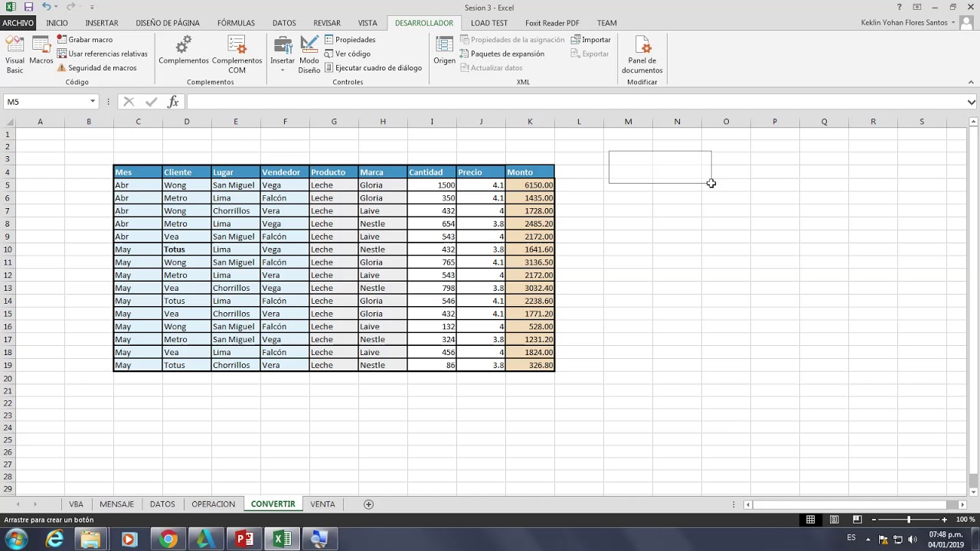Open Paquetes de expansión
The height and width of the screenshot is (551, 980).
pos(502,54)
